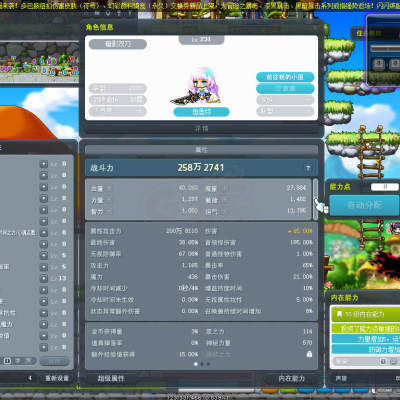Image resolution: width=400 pixels, height=400 pixels.
Task: Select preset 1 icon in the inner ability panel
Action: (383, 361)
